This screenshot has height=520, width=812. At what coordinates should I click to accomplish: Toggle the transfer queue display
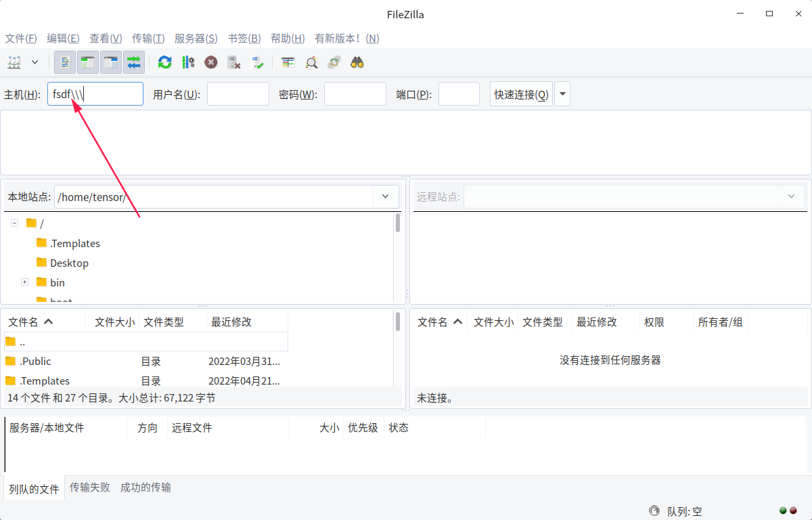coord(133,62)
